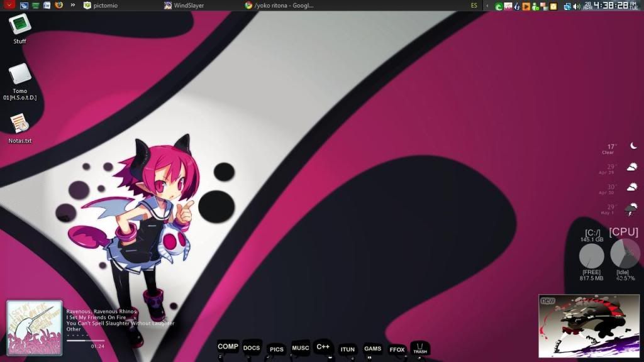Open the volume speaker tray icon

pos(576,6)
